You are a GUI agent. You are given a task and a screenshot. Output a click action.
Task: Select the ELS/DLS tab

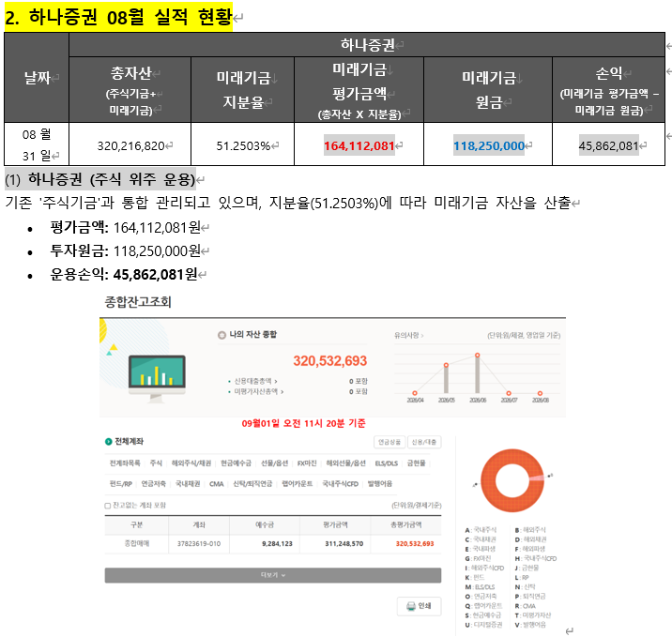tap(386, 463)
